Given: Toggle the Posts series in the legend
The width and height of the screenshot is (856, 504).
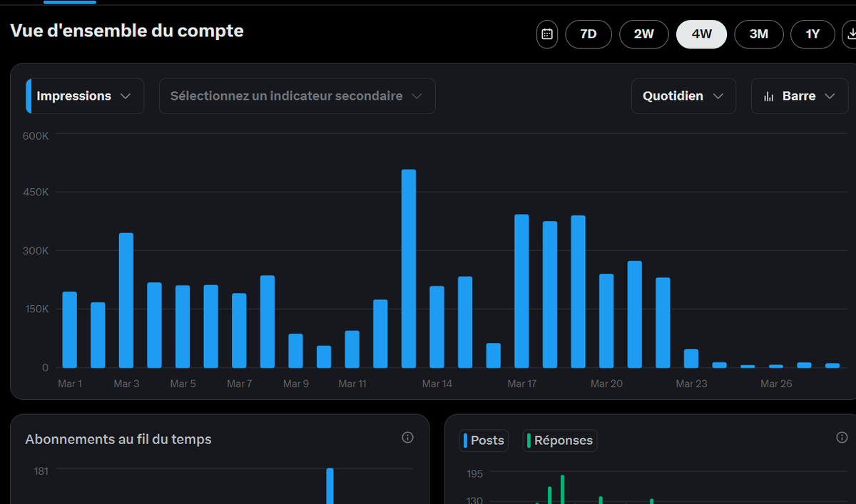Looking at the screenshot, I should pos(484,440).
